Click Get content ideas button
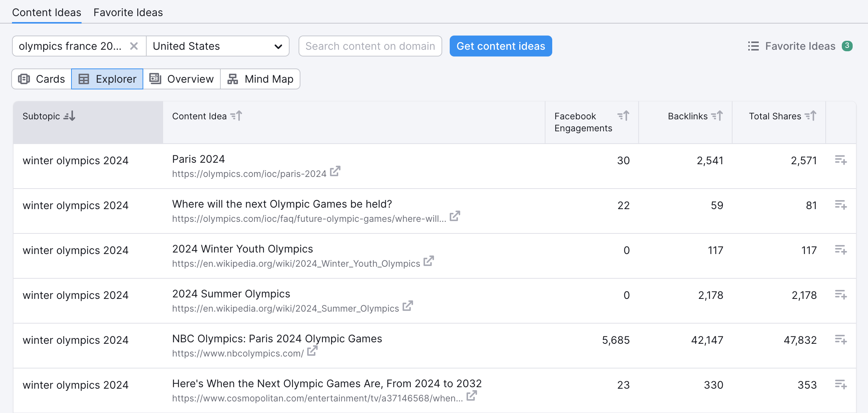 click(501, 45)
